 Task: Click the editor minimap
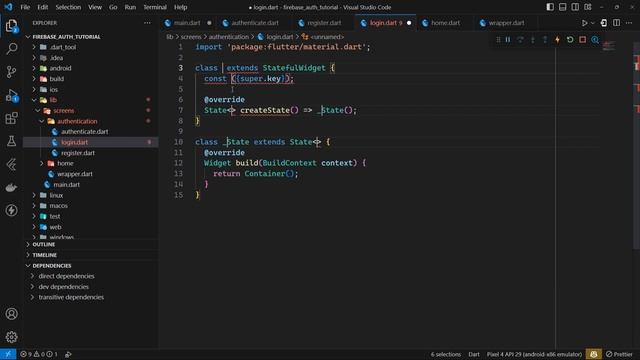[x=609, y=46]
